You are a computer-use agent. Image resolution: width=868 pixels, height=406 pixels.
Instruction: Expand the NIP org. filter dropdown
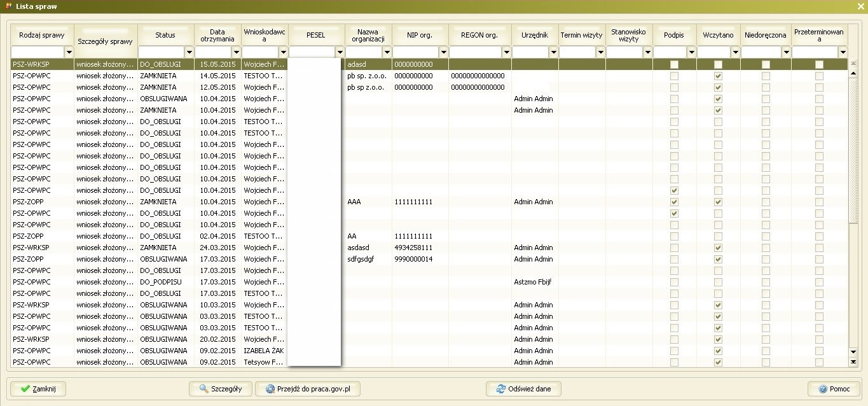443,52
